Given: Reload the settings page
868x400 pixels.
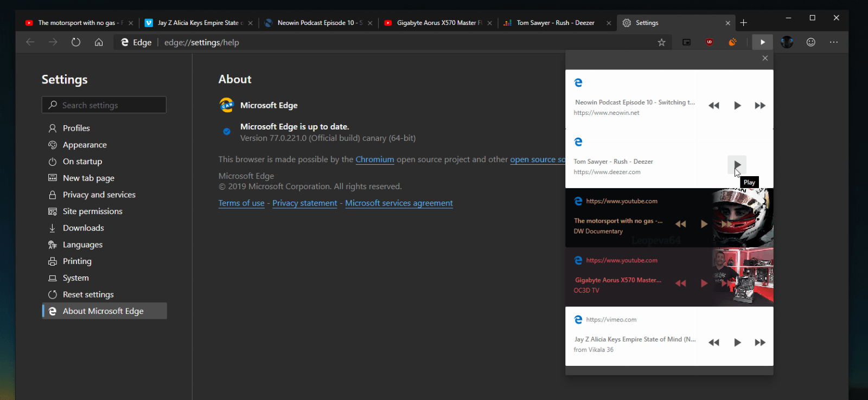Looking at the screenshot, I should tap(76, 42).
